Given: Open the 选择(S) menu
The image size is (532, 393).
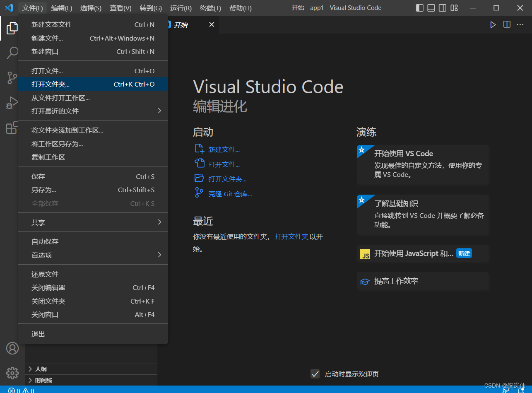Looking at the screenshot, I should point(91,8).
